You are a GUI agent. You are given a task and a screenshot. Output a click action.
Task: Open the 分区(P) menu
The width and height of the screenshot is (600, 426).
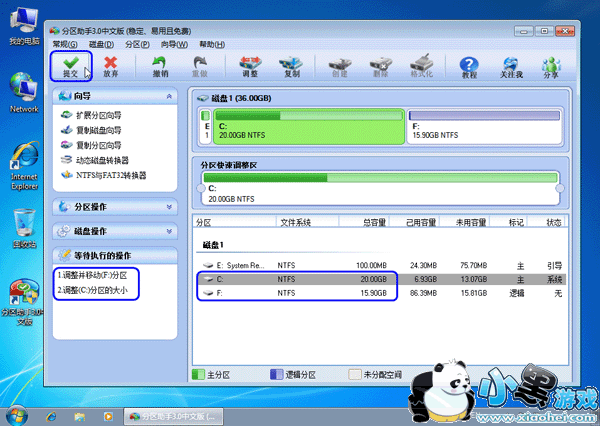coord(137,44)
